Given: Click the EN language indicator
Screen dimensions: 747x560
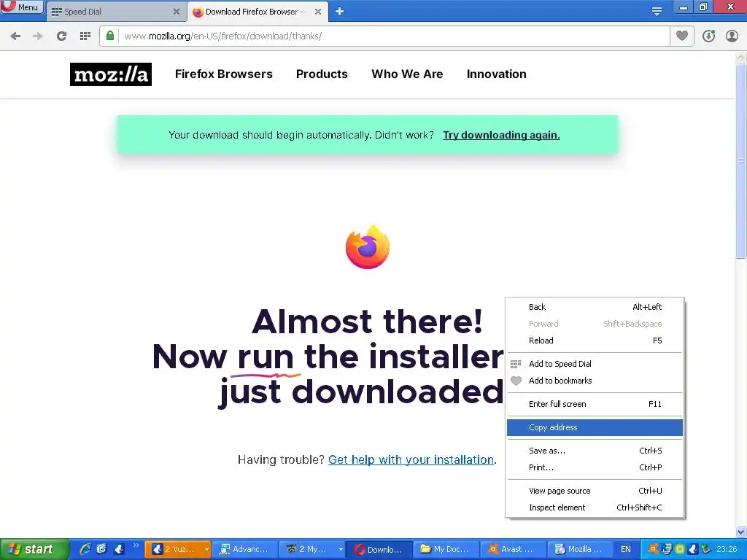Looking at the screenshot, I should click(625, 549).
